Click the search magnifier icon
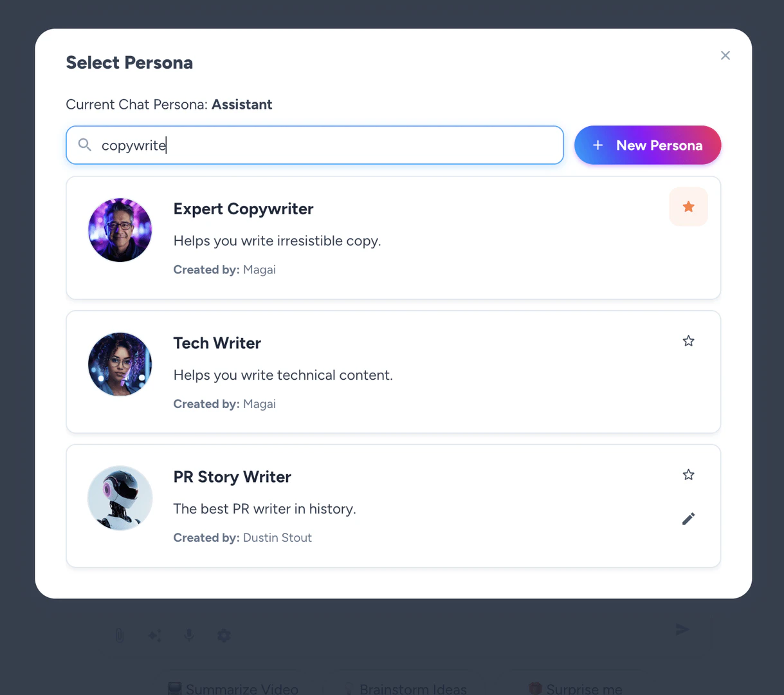The width and height of the screenshot is (784, 695). (84, 145)
